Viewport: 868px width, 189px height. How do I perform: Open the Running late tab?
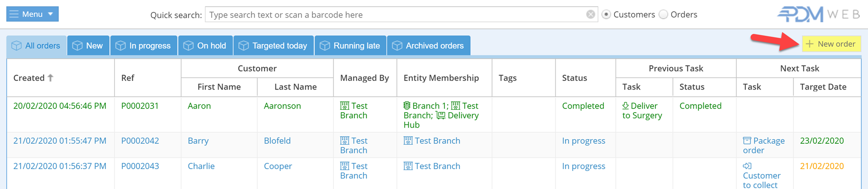coord(350,46)
